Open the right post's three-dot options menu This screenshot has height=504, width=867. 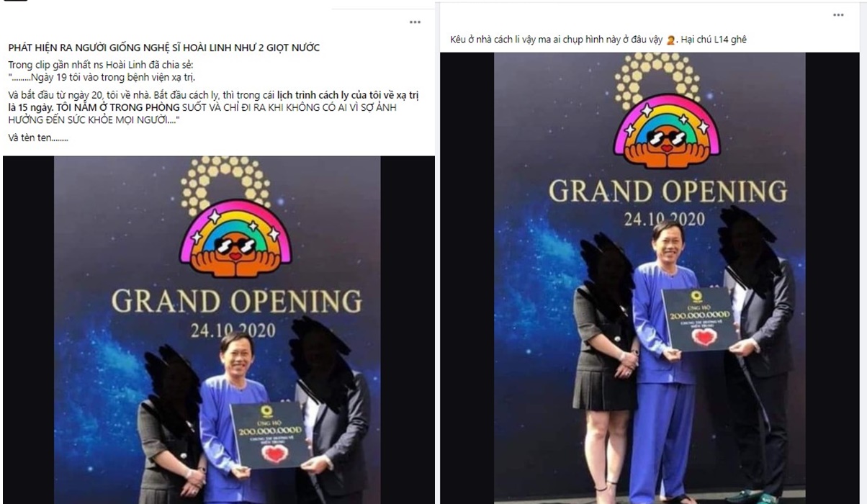(x=838, y=15)
